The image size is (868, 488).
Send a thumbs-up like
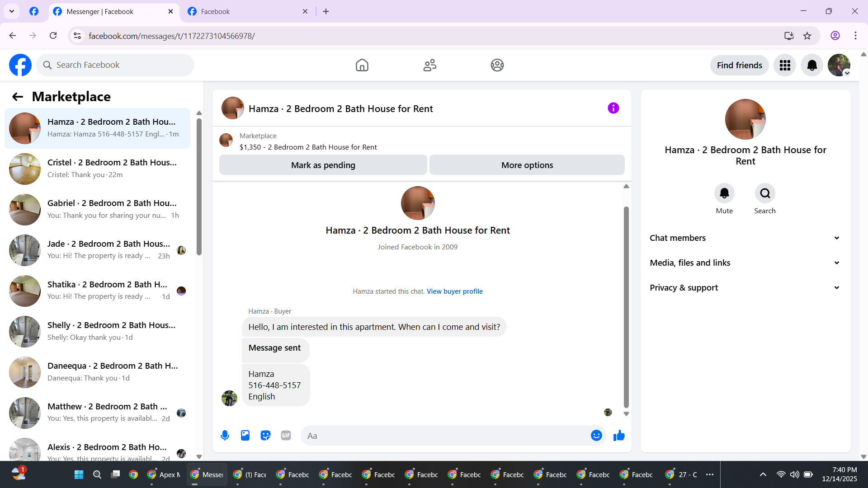619,436
